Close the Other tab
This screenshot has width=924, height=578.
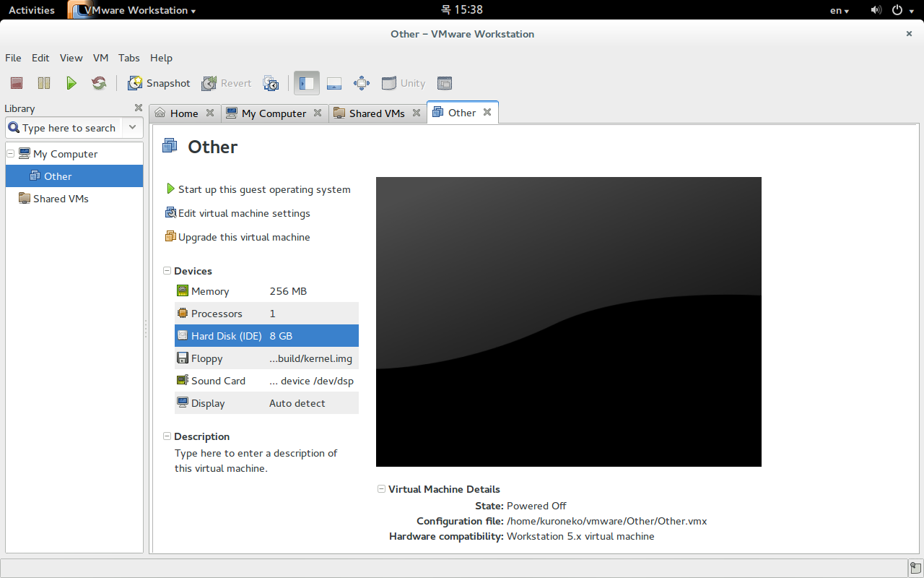click(487, 112)
